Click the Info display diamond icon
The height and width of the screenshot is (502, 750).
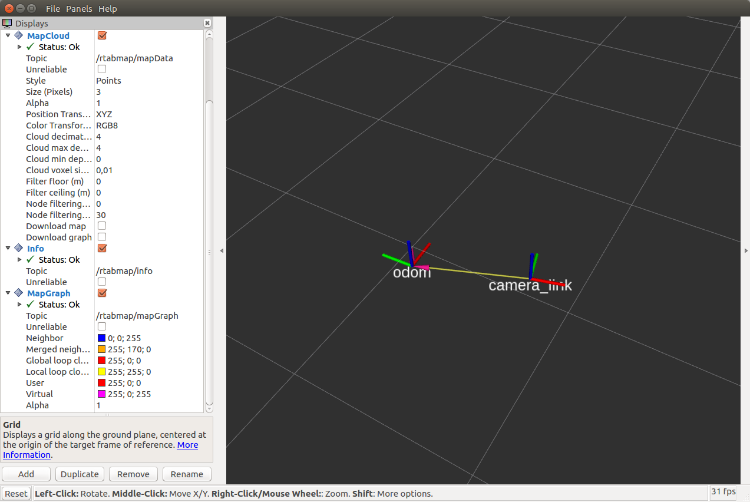[19, 248]
